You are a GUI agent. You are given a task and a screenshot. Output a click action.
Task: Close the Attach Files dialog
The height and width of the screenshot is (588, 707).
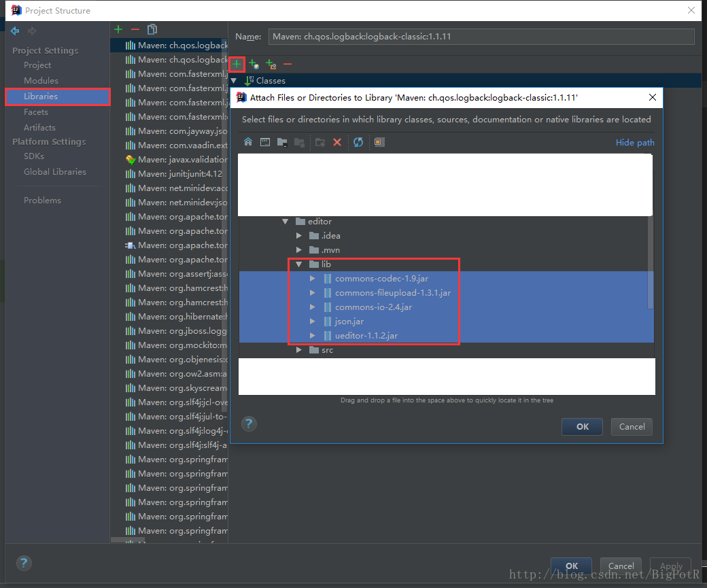(x=653, y=97)
